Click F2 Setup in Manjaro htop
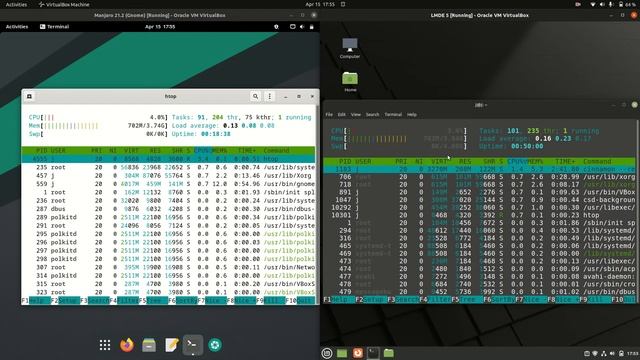This screenshot has height=360, width=640. [65, 301]
